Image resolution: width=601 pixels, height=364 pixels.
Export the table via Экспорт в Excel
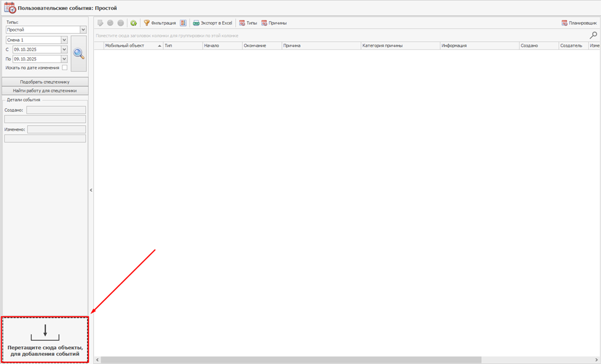point(212,23)
